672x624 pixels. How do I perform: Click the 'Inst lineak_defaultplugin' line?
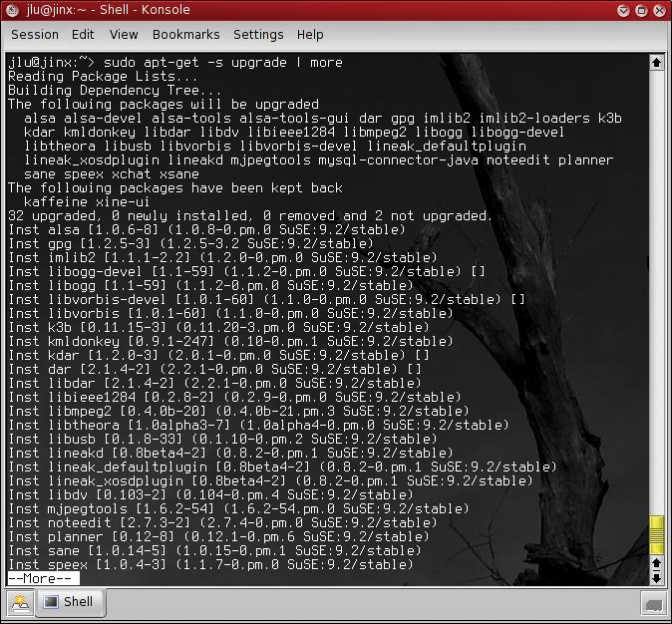[x=282, y=468]
